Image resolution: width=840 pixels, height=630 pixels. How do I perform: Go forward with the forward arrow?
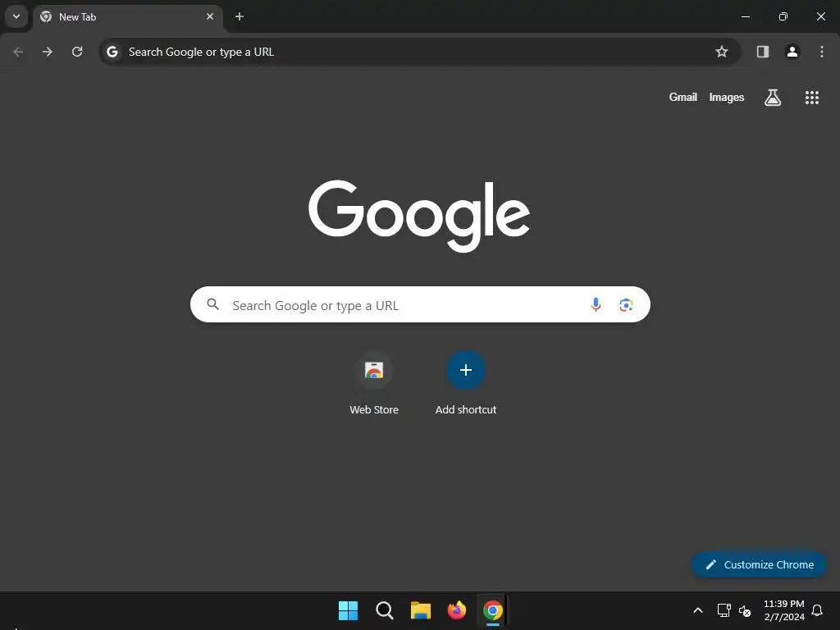(x=48, y=52)
